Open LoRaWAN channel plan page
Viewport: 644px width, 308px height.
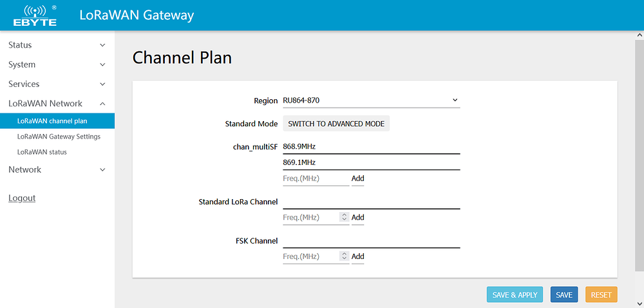pyautogui.click(x=52, y=120)
